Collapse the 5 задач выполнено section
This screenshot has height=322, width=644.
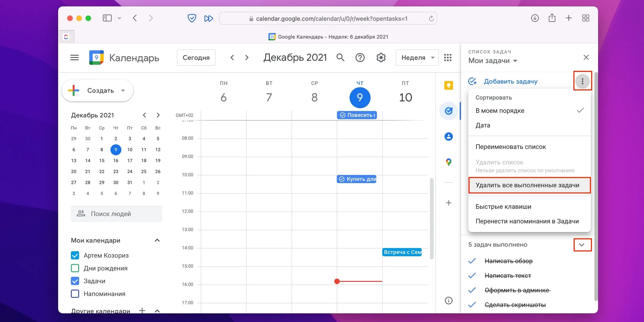[582, 245]
